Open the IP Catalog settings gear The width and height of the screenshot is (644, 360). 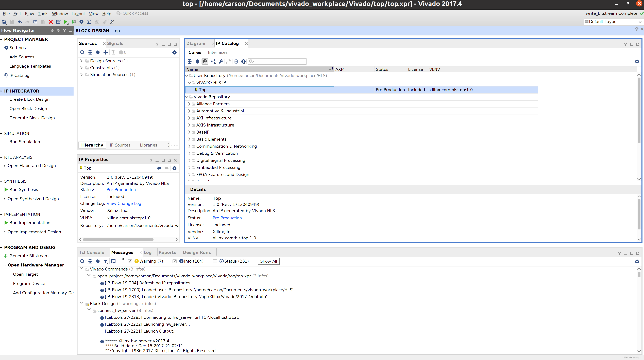[x=637, y=61]
